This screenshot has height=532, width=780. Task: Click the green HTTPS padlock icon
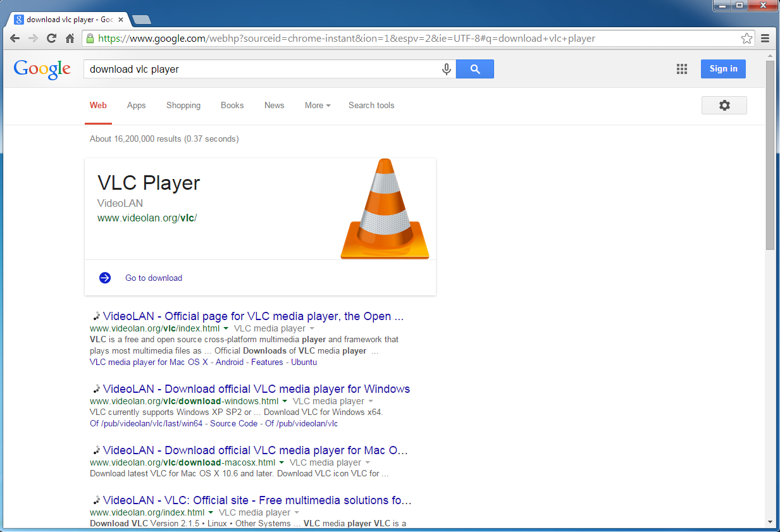coord(90,39)
